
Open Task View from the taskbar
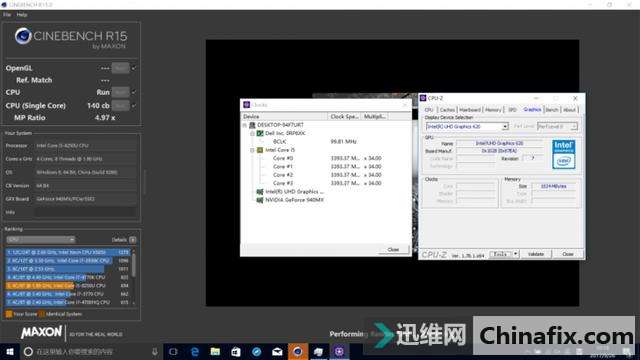click(173, 351)
